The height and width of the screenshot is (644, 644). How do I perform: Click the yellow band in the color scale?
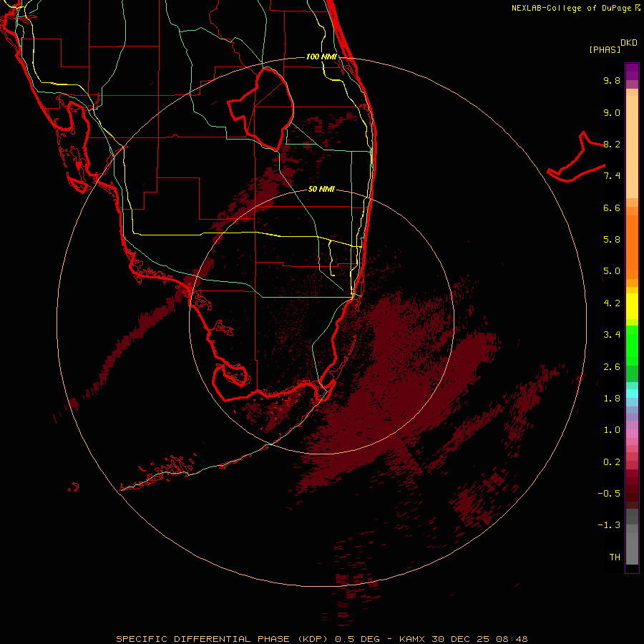pyautogui.click(x=632, y=306)
